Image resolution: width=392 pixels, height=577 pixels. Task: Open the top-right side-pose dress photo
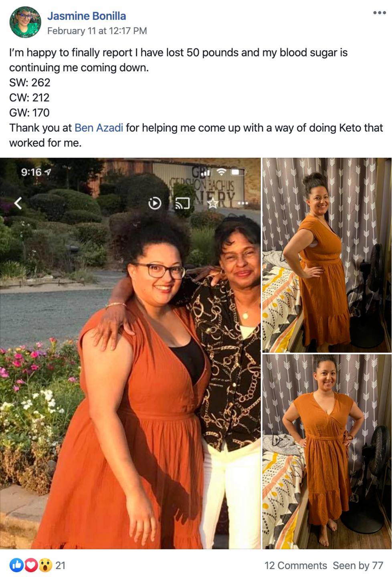tap(327, 255)
